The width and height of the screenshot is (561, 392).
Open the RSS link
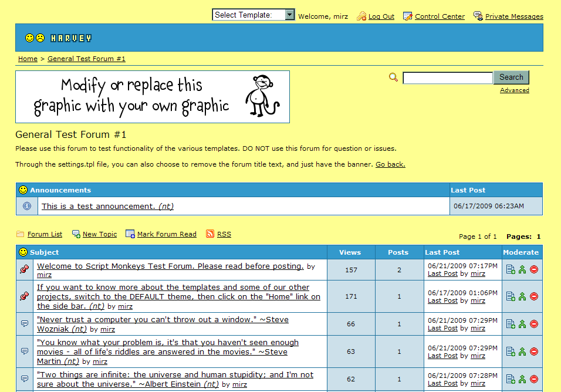pos(224,234)
